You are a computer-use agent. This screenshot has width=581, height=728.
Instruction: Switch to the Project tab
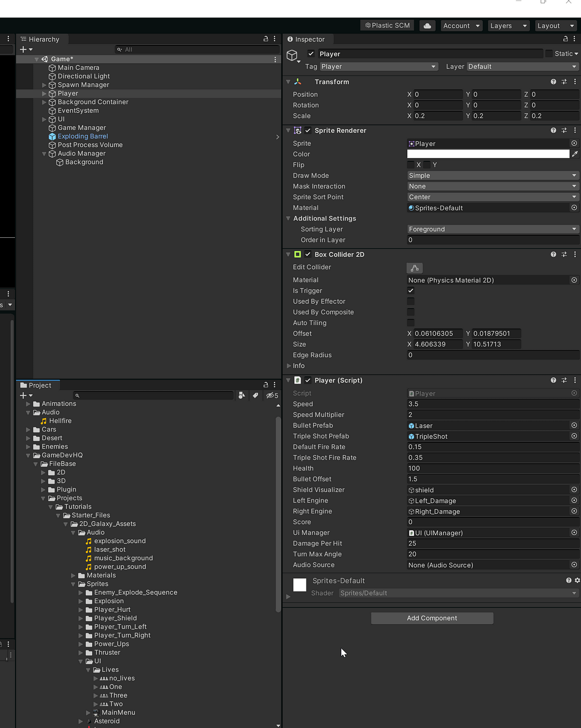37,385
